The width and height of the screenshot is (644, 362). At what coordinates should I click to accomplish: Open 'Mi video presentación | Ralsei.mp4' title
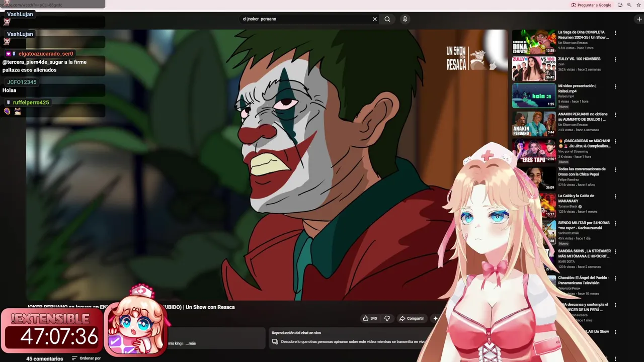578,88
